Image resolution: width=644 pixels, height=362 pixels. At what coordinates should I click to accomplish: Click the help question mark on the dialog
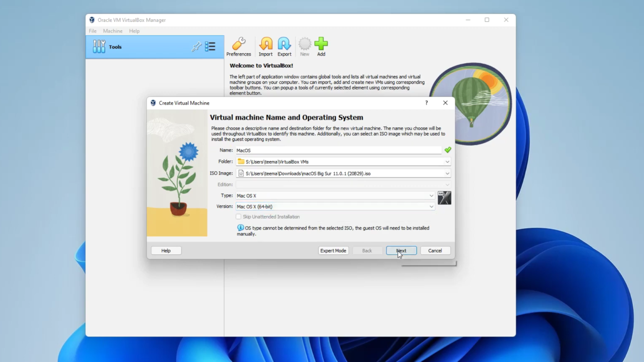(426, 103)
